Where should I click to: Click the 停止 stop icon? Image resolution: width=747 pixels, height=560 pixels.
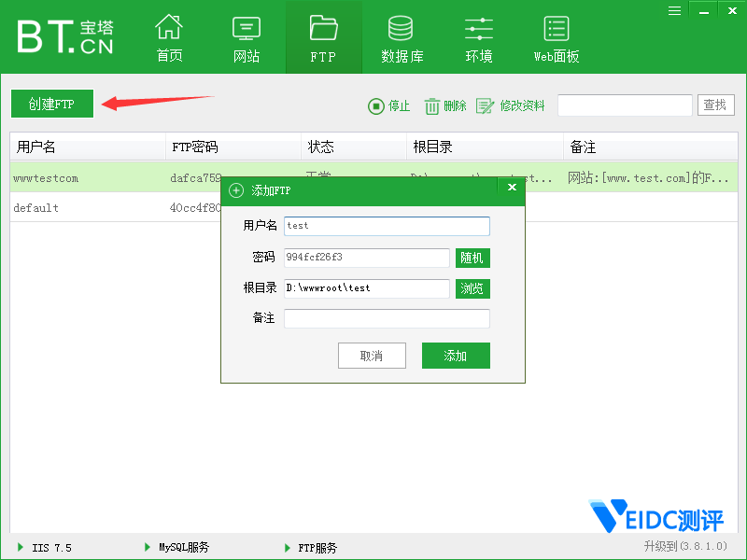pyautogui.click(x=376, y=105)
